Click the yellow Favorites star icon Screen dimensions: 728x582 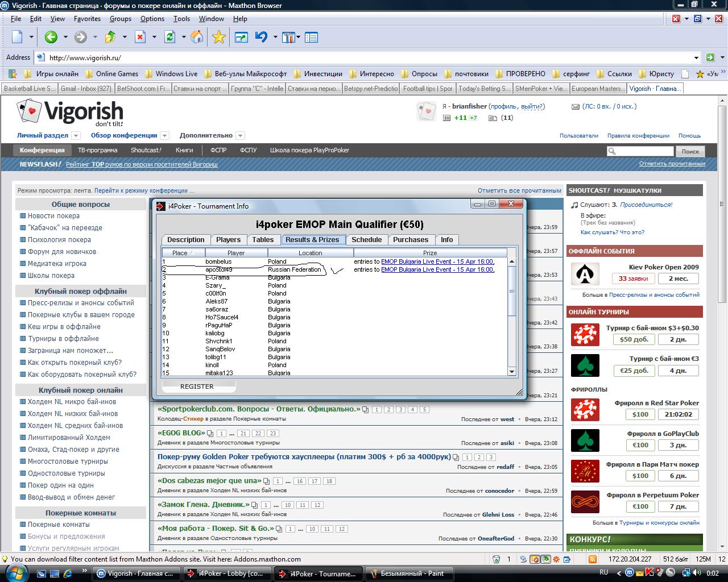click(218, 38)
